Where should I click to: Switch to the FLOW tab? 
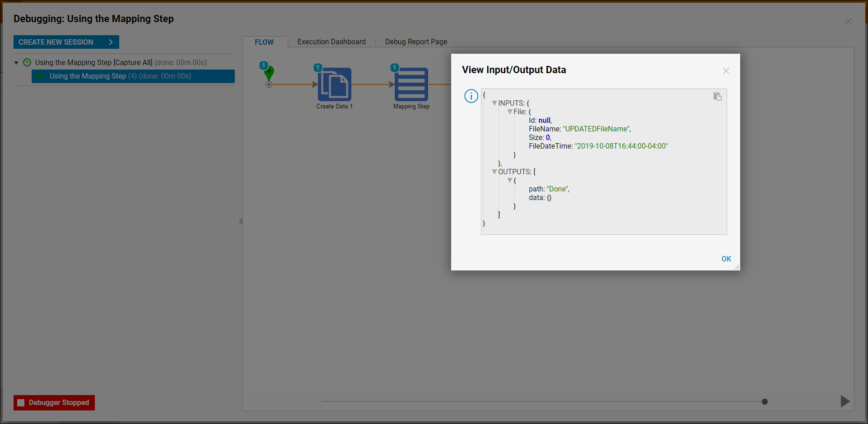click(x=264, y=42)
